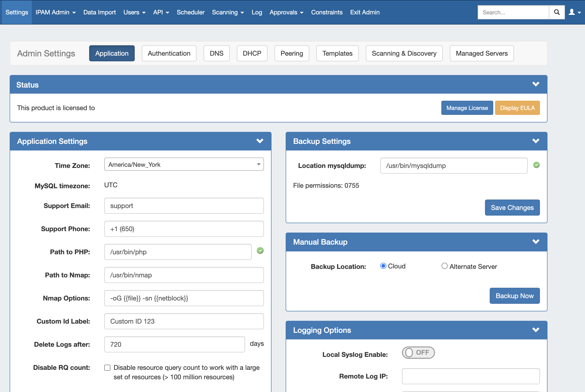Image resolution: width=585 pixels, height=392 pixels.
Task: Check the Disable RQ count checkbox
Action: click(x=107, y=367)
